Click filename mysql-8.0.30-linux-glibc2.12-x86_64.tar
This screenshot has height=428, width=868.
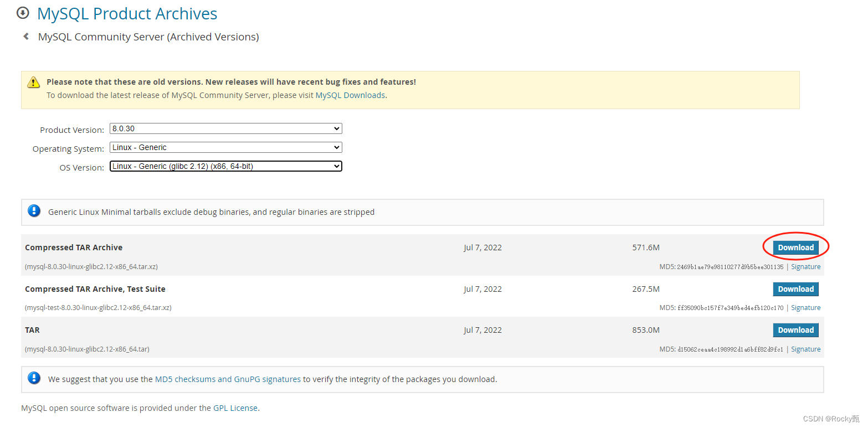point(87,349)
